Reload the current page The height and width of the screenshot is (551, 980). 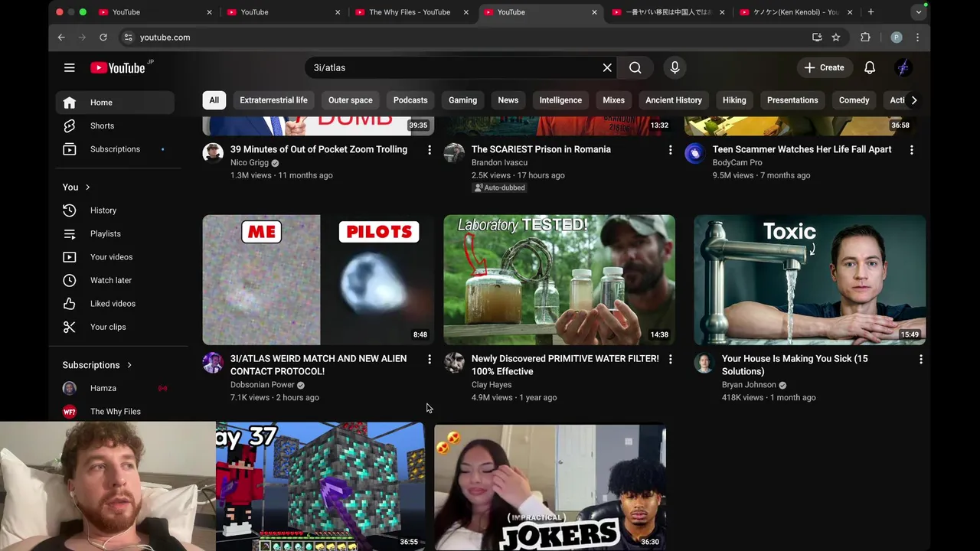tap(103, 37)
